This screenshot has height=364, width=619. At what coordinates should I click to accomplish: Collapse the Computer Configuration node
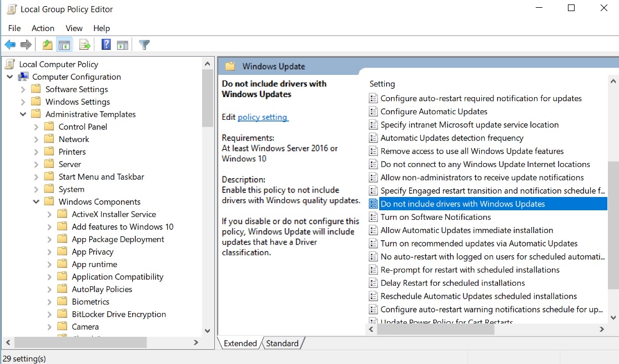tap(10, 77)
